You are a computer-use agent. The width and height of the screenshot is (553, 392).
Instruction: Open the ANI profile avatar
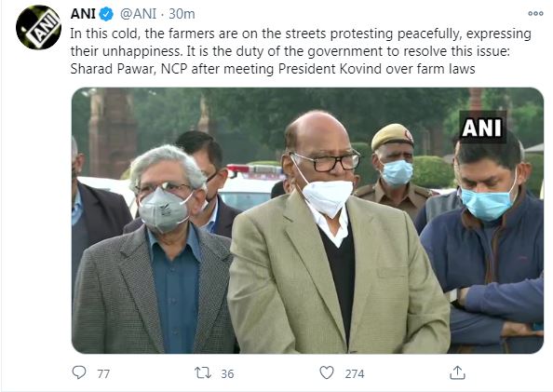38,28
